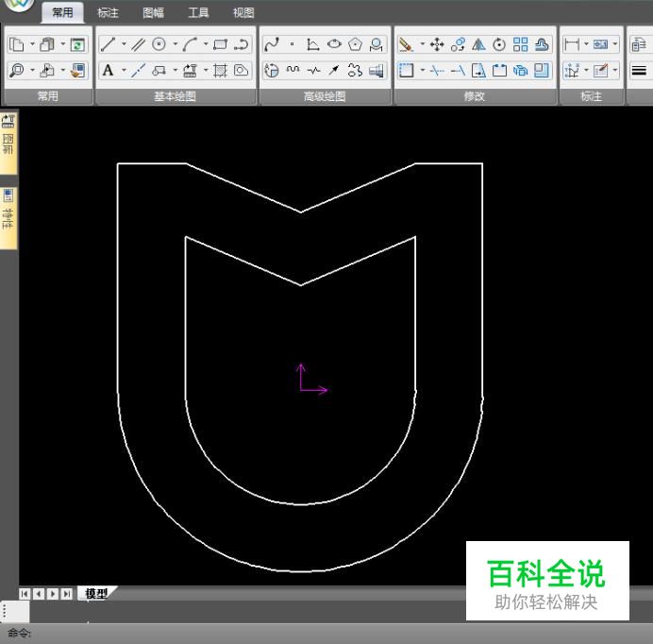Screen dimensions: 653x644
Task: Open the Circle tool dropdown arrow
Action: [175, 44]
